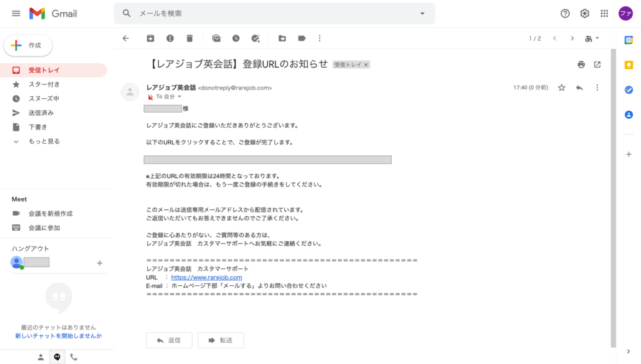Go to the newer email arrow
The image size is (641, 364).
(555, 38)
